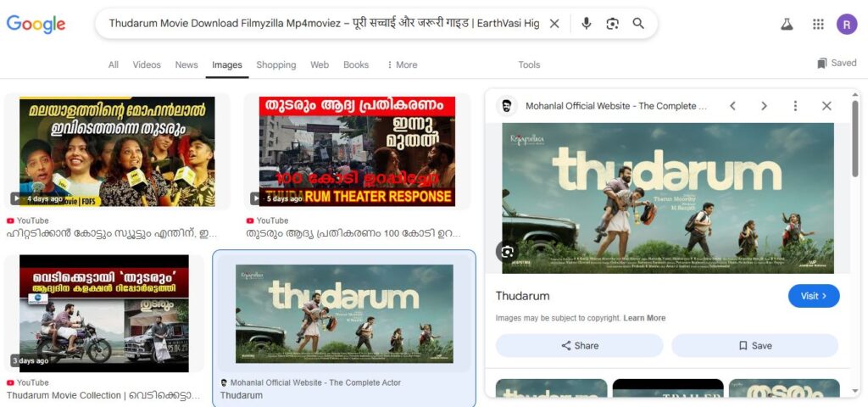Switch to the All tab

(114, 64)
